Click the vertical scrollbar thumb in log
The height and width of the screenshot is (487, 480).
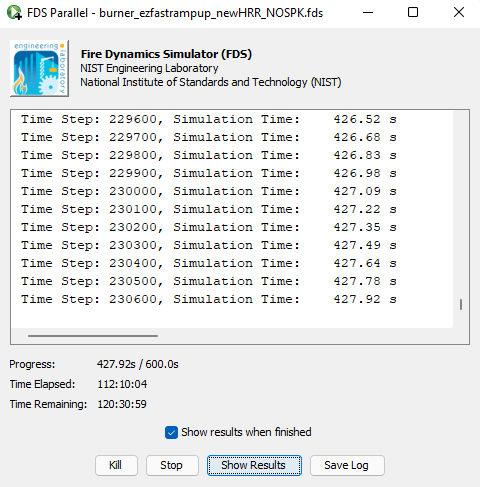coord(461,304)
